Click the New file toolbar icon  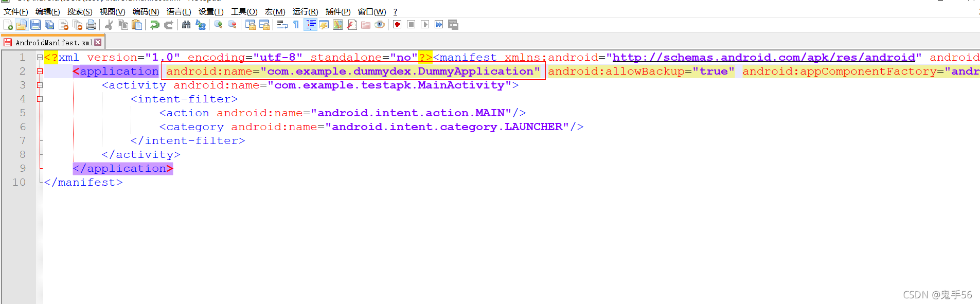(8, 25)
